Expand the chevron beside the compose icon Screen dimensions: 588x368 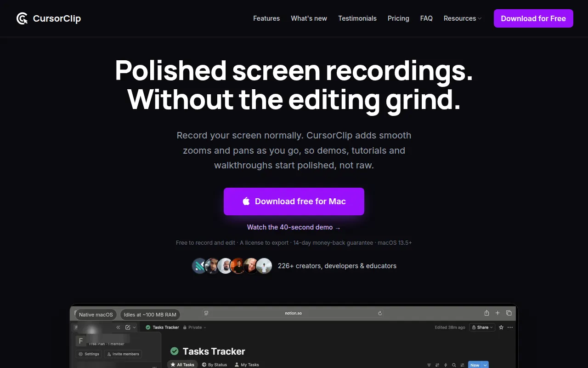(x=134, y=327)
